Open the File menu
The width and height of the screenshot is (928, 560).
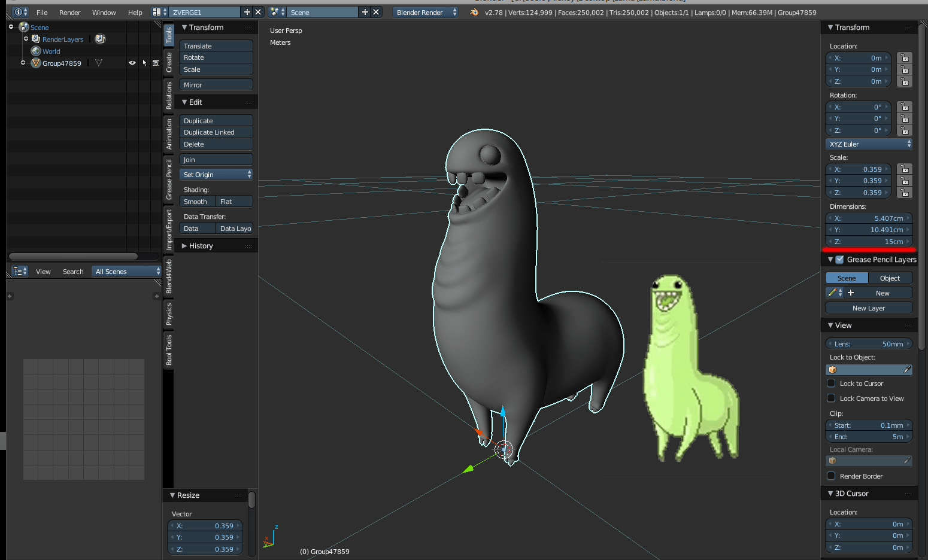[x=42, y=12]
